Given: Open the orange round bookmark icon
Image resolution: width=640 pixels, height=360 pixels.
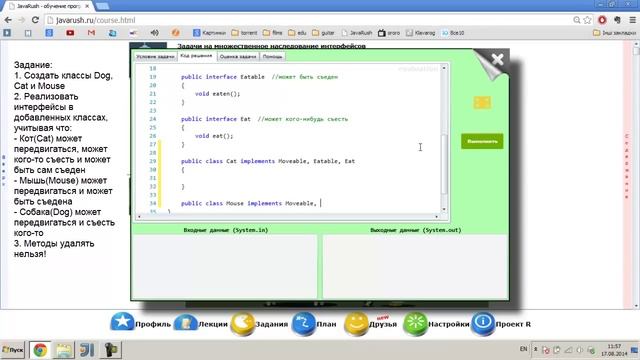Looking at the screenshot, I should [x=176, y=33].
